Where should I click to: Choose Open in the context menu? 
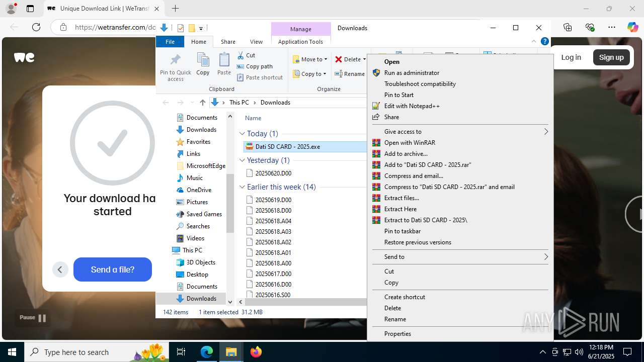391,62
